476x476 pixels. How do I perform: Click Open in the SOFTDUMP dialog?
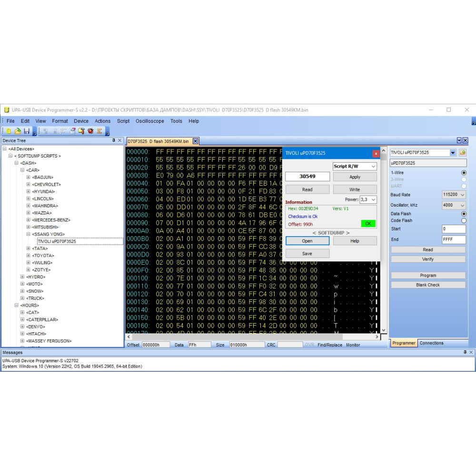pyautogui.click(x=307, y=241)
